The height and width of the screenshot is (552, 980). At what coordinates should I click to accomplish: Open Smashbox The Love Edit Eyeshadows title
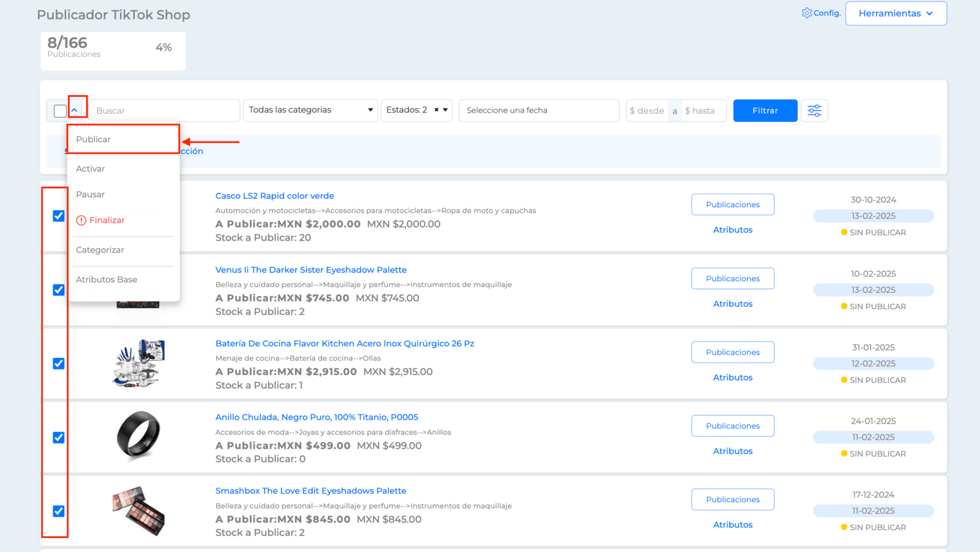click(311, 491)
